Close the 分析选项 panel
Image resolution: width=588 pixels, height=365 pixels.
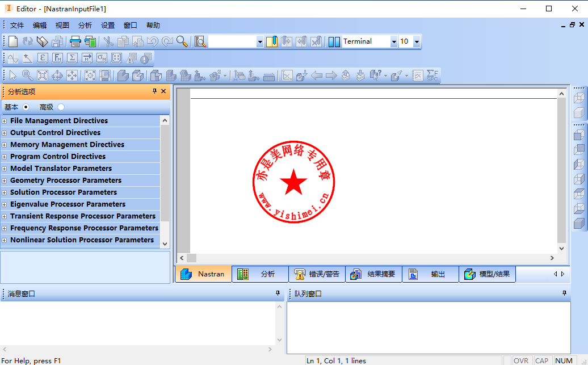click(163, 91)
